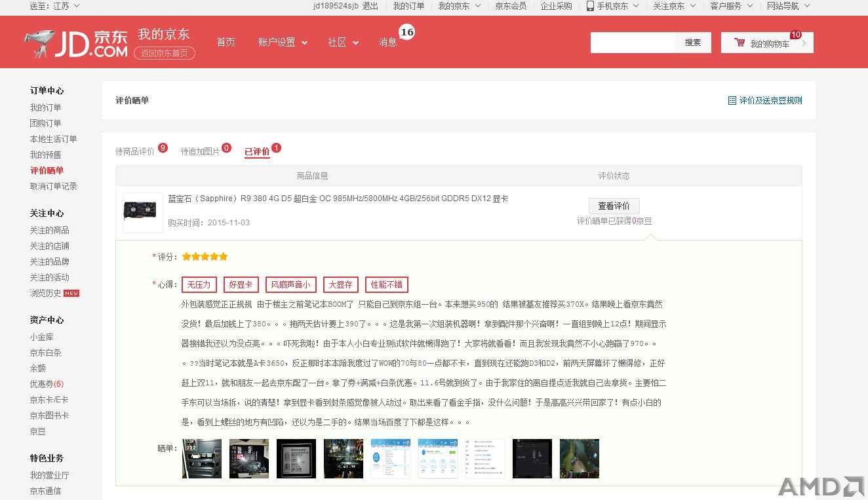The width and height of the screenshot is (868, 500).
Task: Open the 京东会员 link
Action: tap(511, 6)
